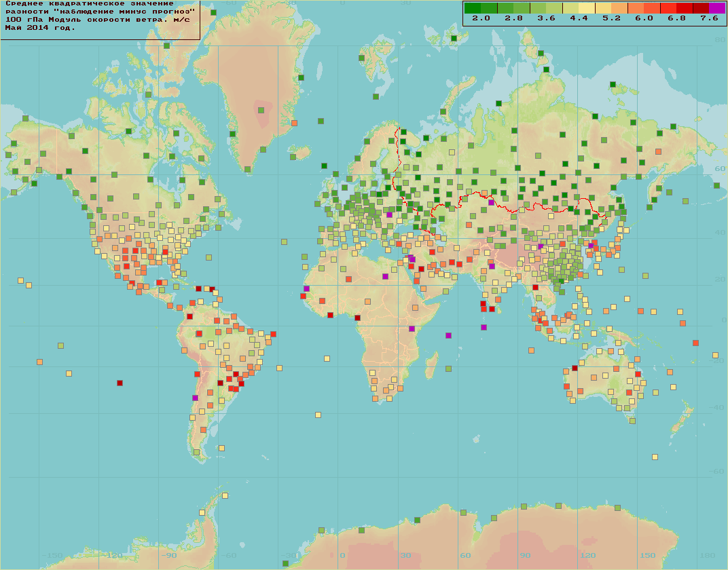Click the longitude label 150
This screenshot has height=570, width=728.
pyautogui.click(x=648, y=555)
